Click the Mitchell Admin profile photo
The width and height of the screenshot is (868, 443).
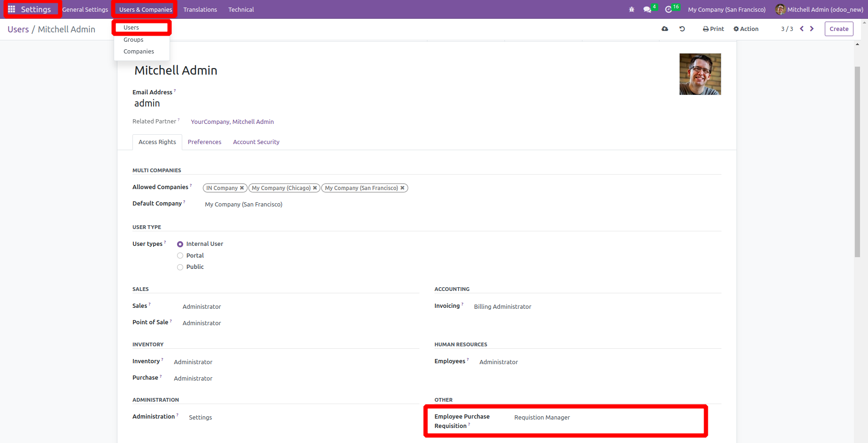[x=700, y=74]
